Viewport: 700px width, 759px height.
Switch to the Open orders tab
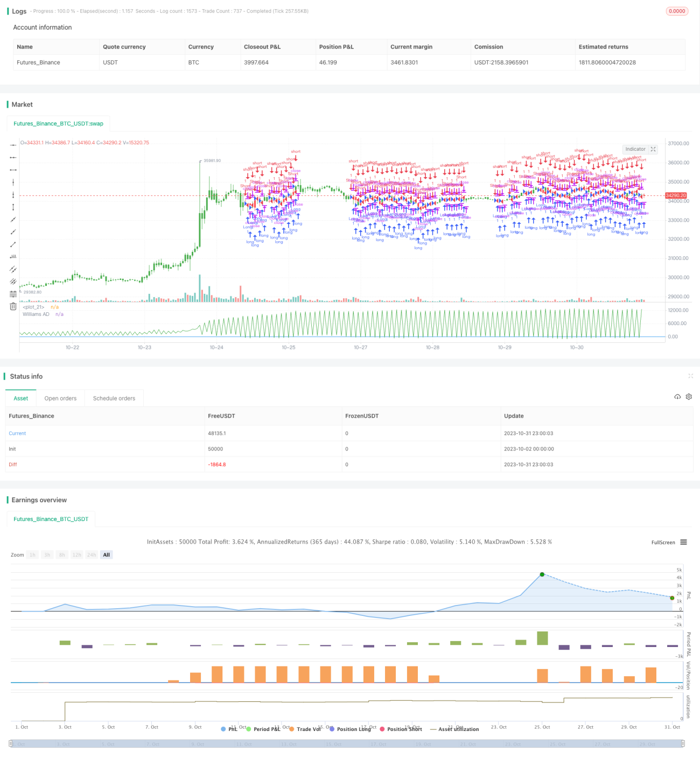click(x=60, y=398)
